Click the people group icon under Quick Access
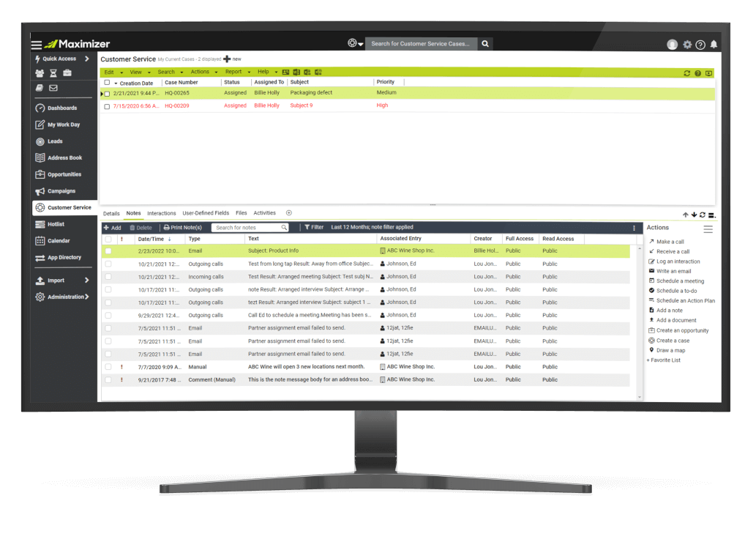The height and width of the screenshot is (542, 756). [x=40, y=73]
